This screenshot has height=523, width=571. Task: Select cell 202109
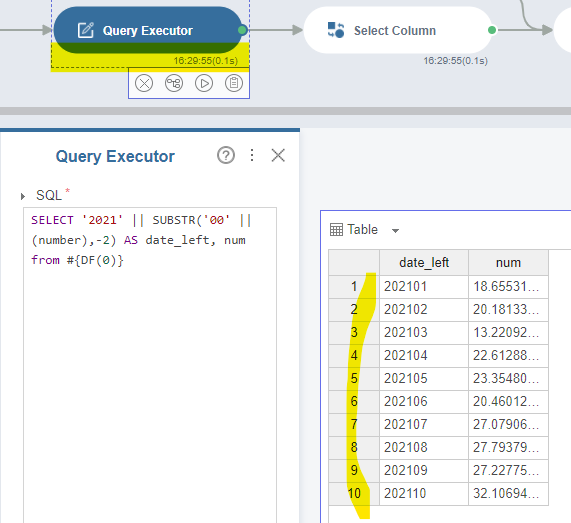click(x=424, y=470)
